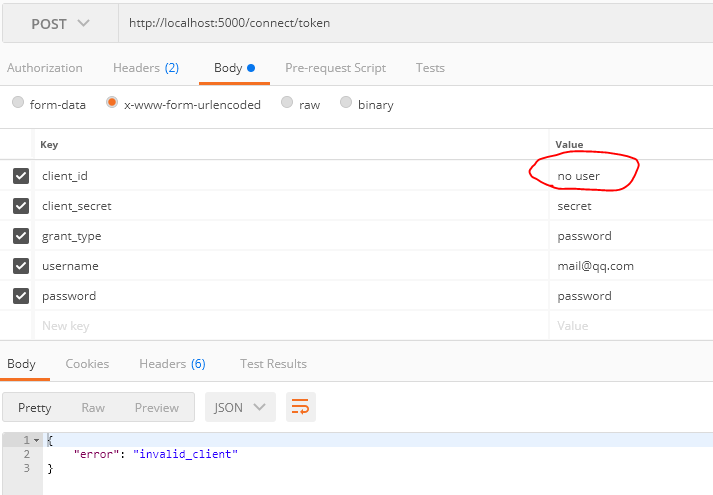This screenshot has height=495, width=713.
Task: Select the Raw response view
Action: [93, 408]
